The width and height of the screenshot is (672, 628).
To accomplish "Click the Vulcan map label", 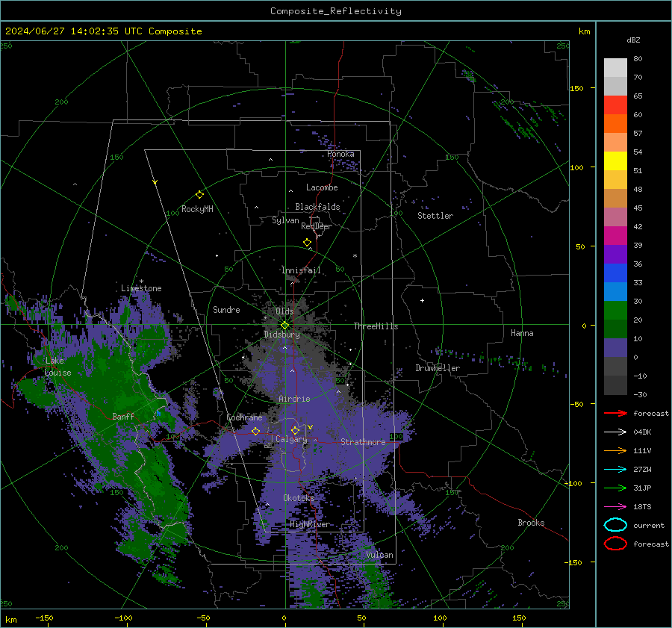I will pyautogui.click(x=380, y=555).
